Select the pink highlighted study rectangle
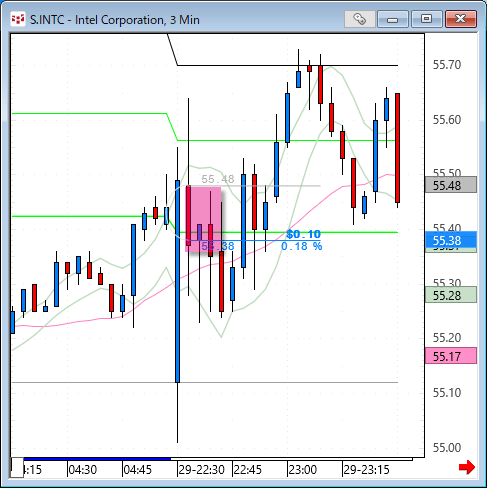 tap(203, 219)
